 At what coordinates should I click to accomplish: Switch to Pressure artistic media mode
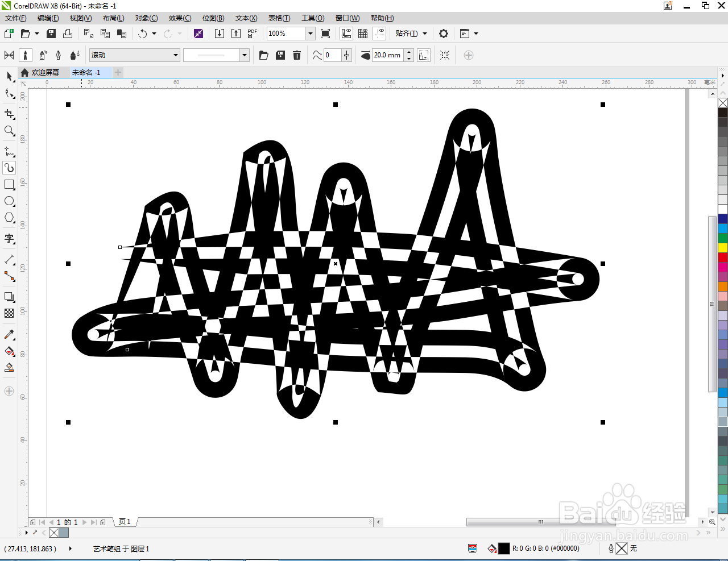click(x=75, y=55)
